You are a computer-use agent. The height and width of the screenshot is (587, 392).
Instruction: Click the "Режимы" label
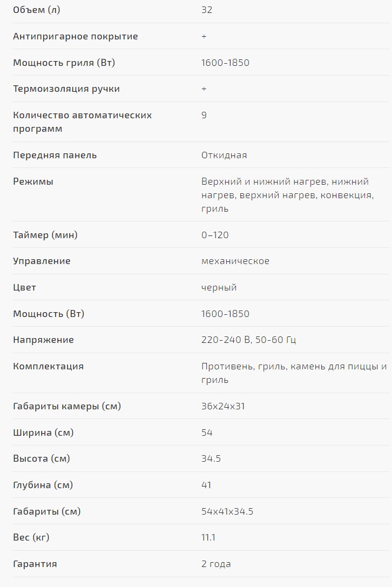point(33,181)
